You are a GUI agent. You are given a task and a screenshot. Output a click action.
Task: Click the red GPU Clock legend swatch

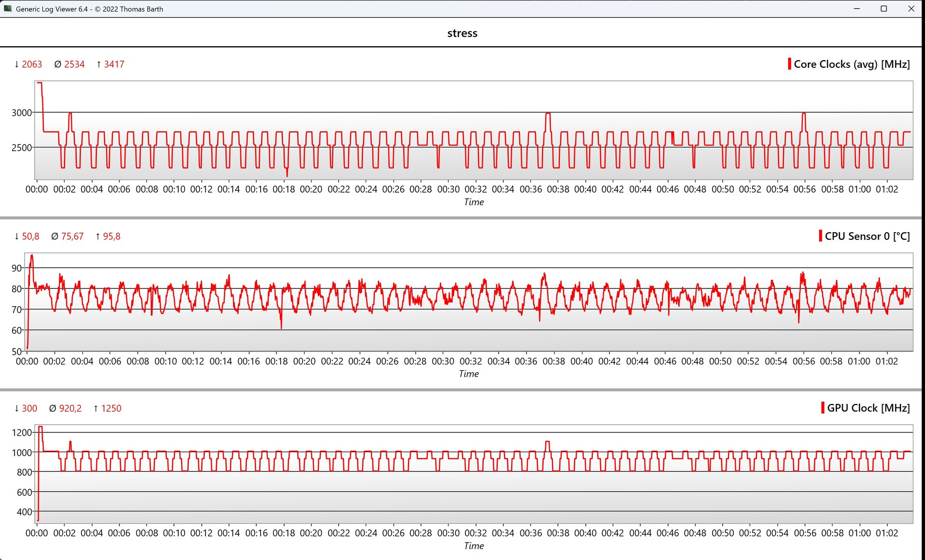pos(822,408)
